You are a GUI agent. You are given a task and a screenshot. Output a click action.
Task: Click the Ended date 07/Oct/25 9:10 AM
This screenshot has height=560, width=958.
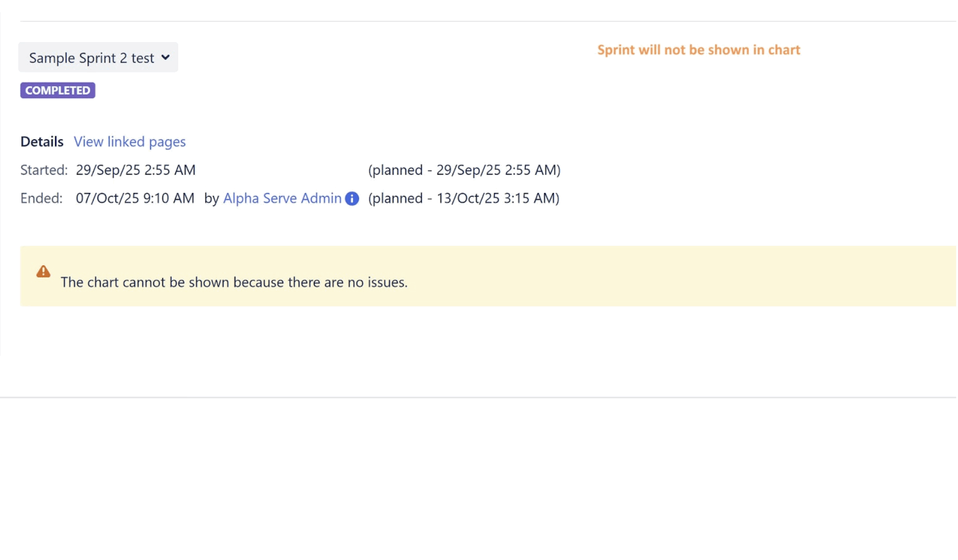tap(135, 198)
